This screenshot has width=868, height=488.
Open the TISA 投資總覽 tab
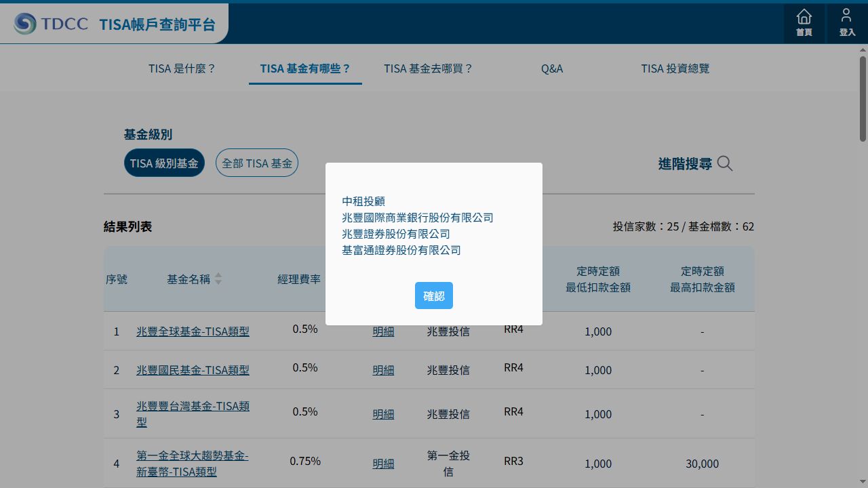pos(675,68)
